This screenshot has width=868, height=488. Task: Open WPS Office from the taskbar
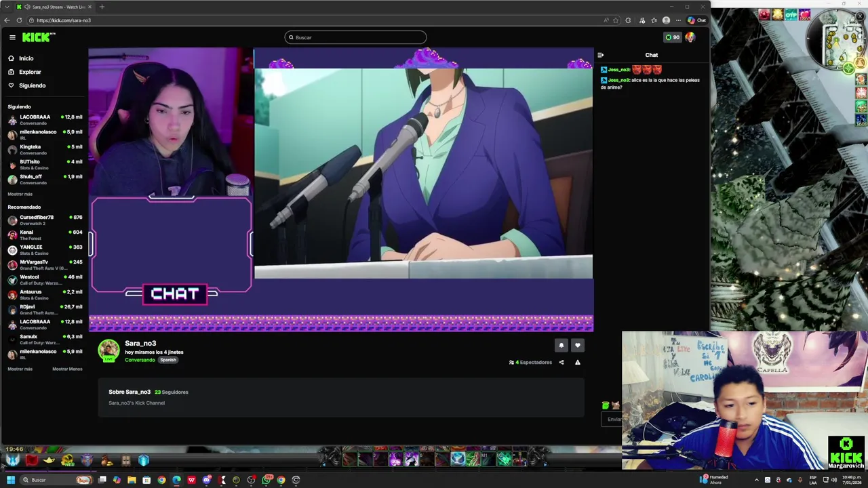(191, 480)
